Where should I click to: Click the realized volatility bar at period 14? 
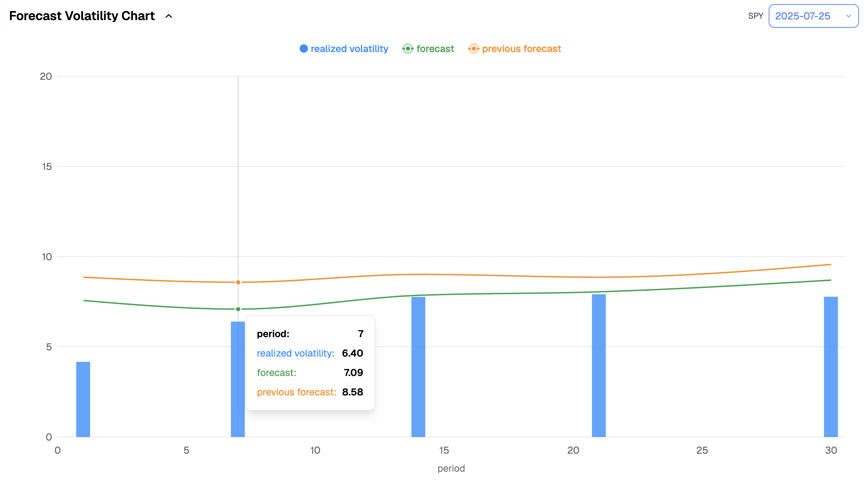418,367
